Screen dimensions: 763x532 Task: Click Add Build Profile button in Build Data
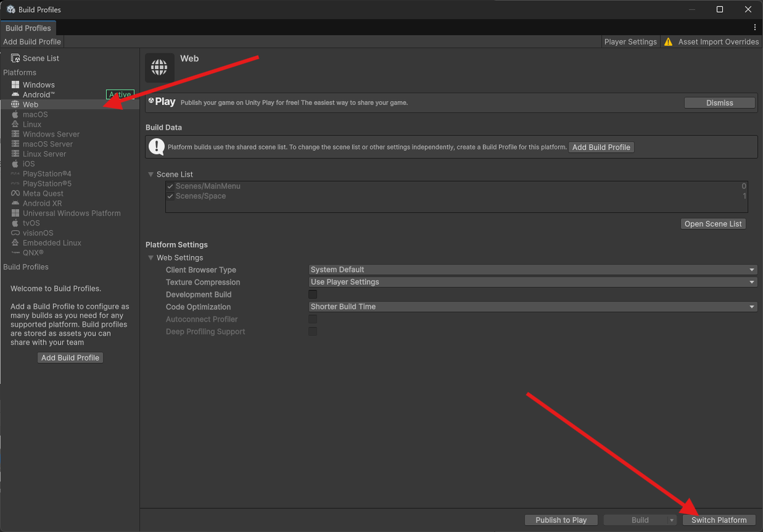click(x=601, y=147)
